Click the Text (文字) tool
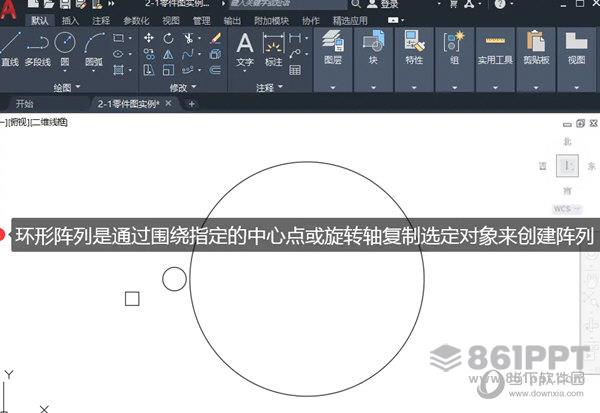 tap(245, 48)
